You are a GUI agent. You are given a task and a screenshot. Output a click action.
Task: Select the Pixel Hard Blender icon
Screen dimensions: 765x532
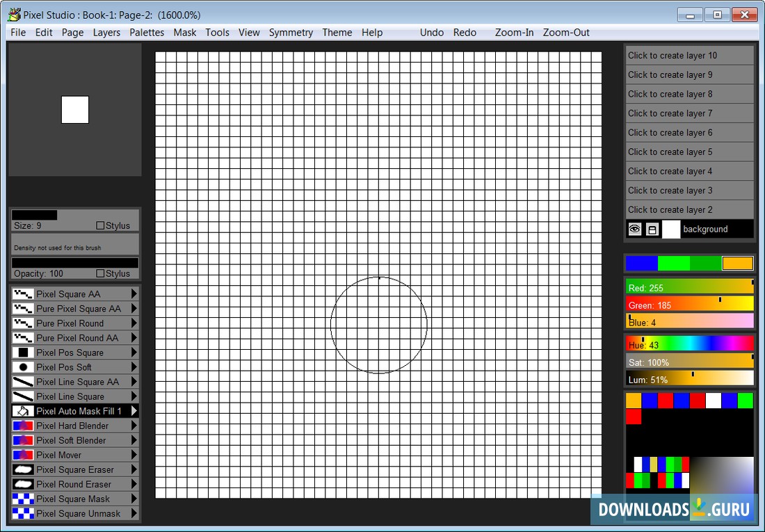[23, 426]
